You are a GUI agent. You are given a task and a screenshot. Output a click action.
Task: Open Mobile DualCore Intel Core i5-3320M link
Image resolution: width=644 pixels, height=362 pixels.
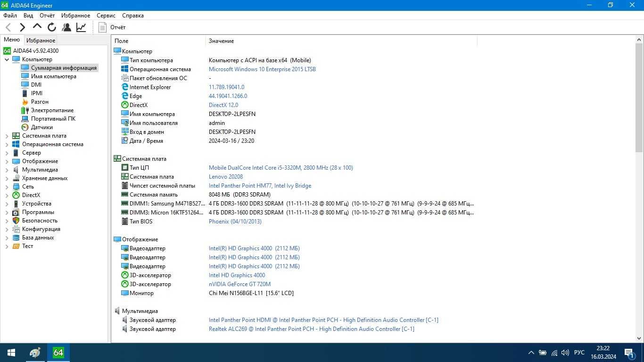[281, 168]
